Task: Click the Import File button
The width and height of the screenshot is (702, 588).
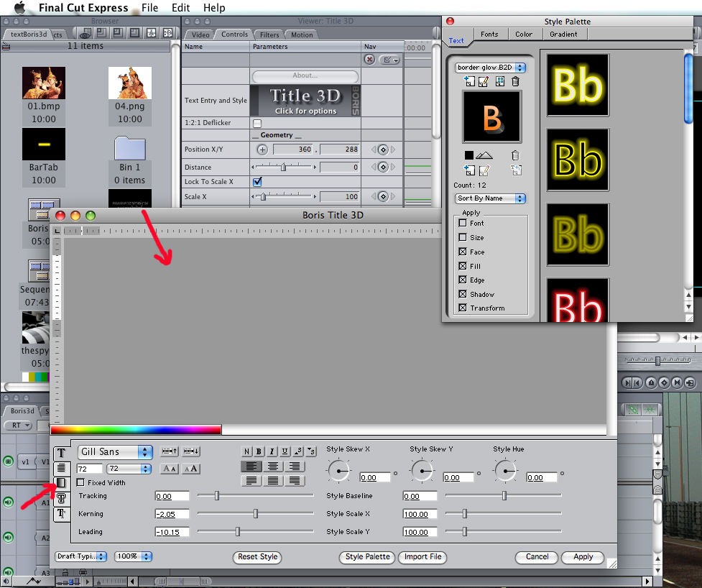Action: (x=422, y=557)
